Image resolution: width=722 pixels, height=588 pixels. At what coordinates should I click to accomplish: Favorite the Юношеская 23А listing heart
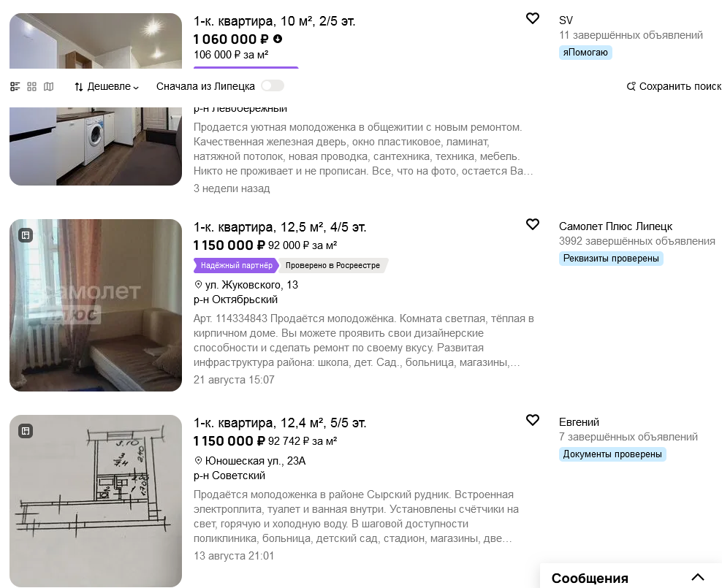click(x=532, y=420)
